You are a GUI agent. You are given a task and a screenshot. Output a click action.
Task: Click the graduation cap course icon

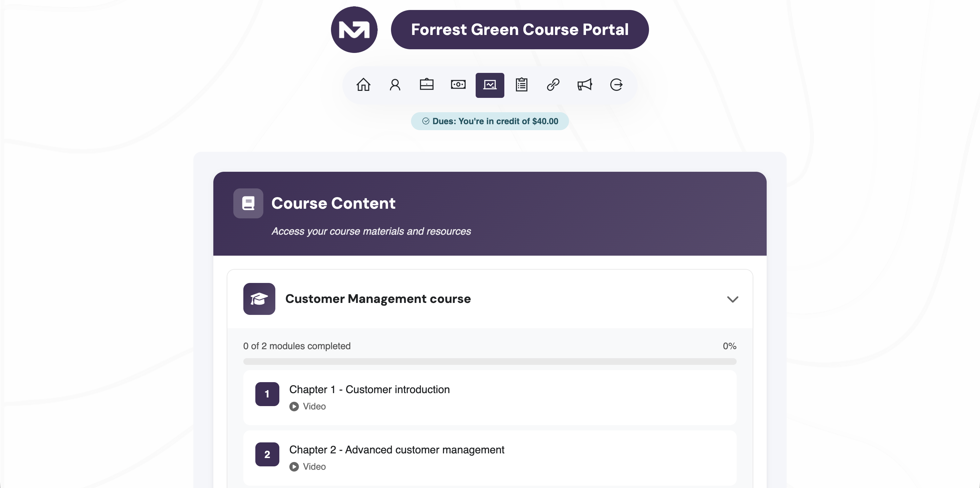pyautogui.click(x=259, y=299)
